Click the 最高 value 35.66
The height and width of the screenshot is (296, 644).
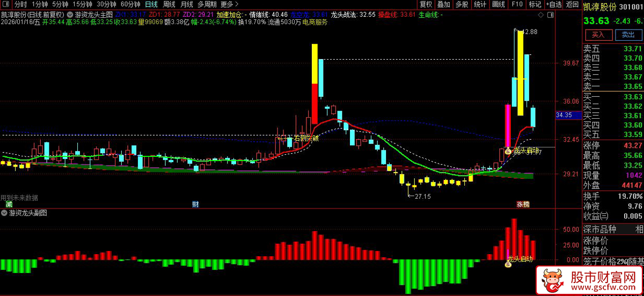click(633, 155)
